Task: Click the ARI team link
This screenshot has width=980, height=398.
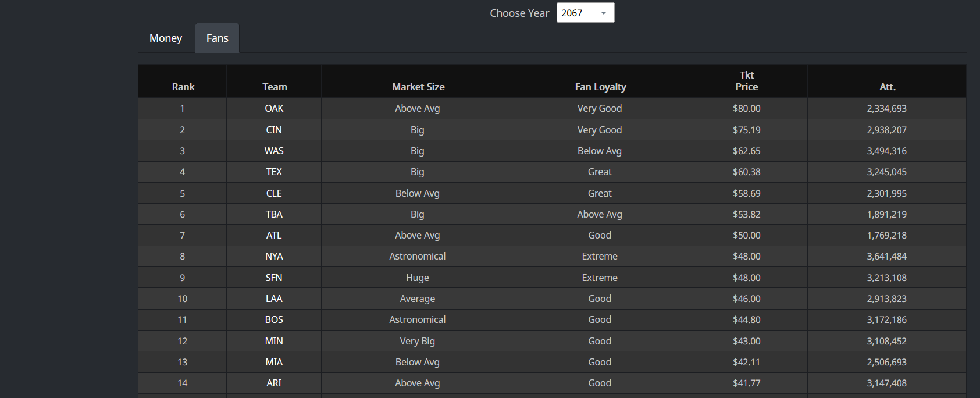Action: pos(274,383)
